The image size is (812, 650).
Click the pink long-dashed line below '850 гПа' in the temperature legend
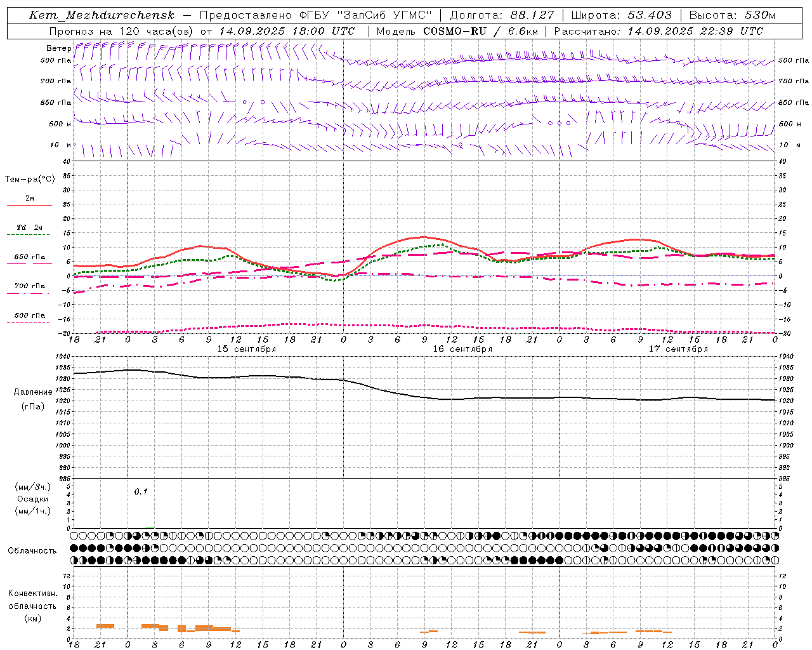pyautogui.click(x=29, y=263)
